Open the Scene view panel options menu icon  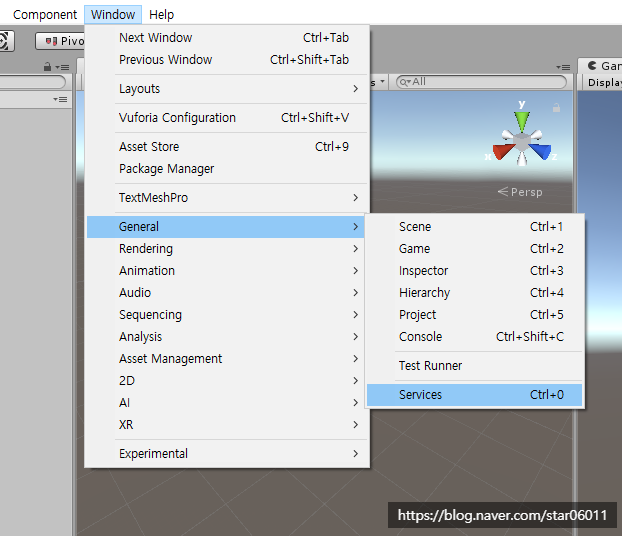click(x=563, y=67)
